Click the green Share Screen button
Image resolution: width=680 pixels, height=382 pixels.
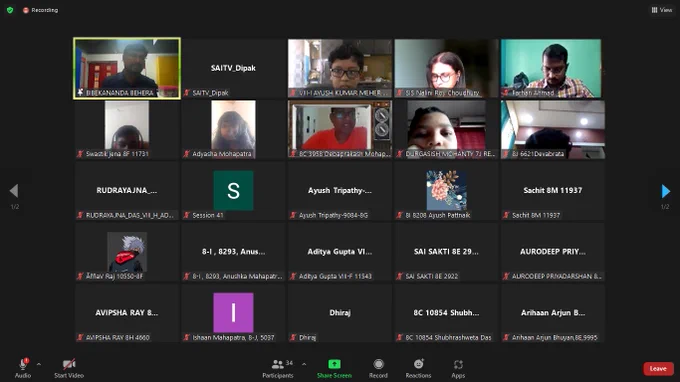(334, 368)
